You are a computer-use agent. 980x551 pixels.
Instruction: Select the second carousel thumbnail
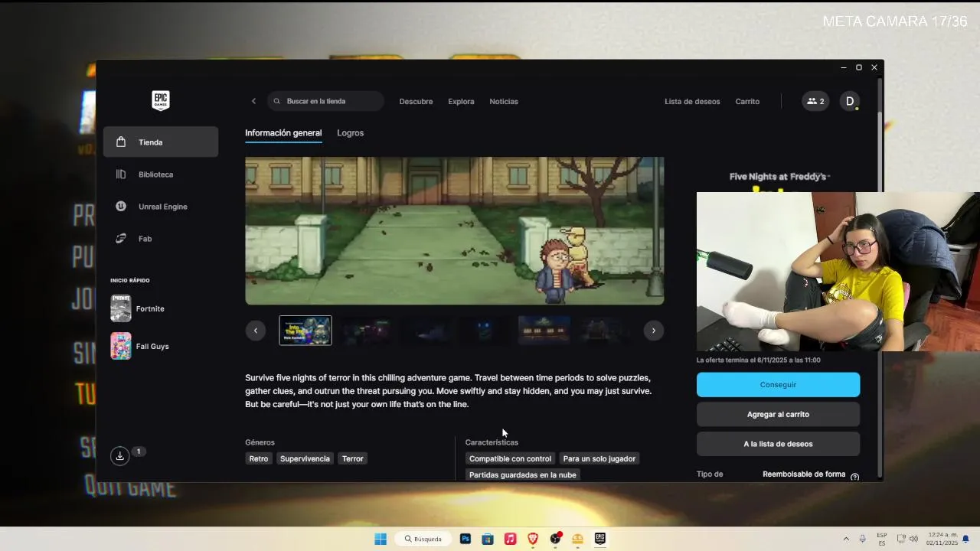click(x=365, y=331)
